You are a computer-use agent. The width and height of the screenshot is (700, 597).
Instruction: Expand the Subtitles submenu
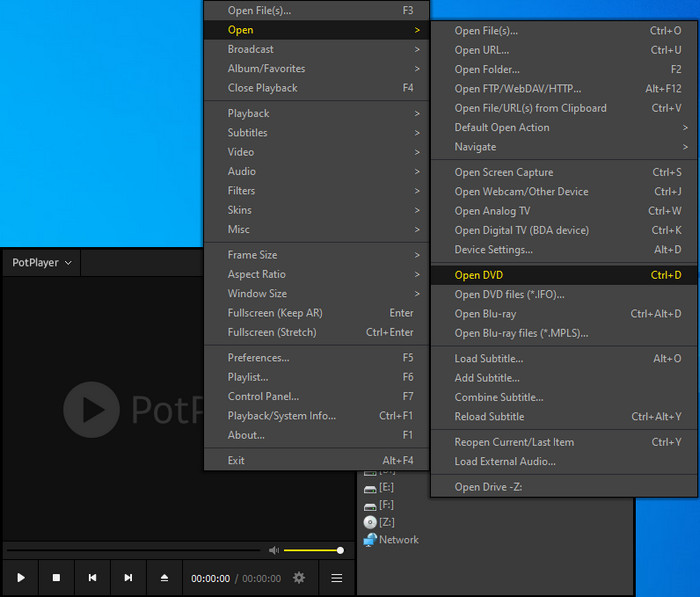point(317,133)
